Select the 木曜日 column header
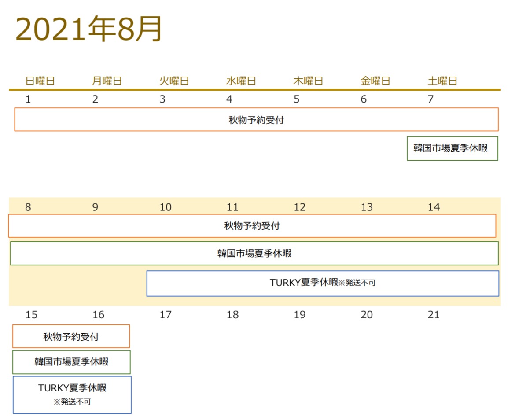 point(308,81)
